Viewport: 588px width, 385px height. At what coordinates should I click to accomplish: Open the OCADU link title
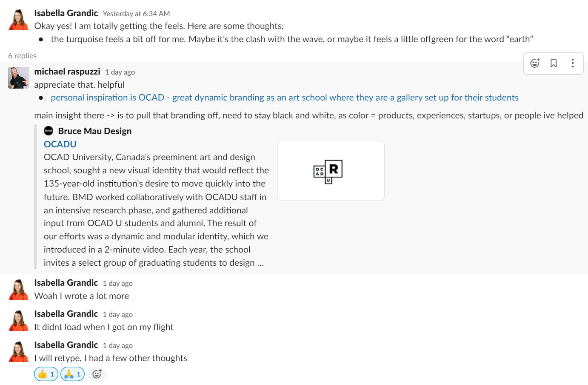pyautogui.click(x=60, y=144)
